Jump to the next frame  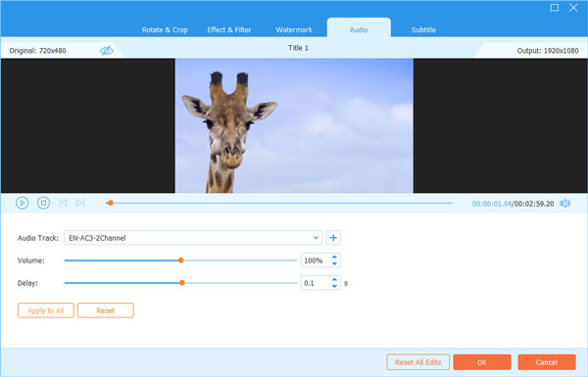(80, 203)
